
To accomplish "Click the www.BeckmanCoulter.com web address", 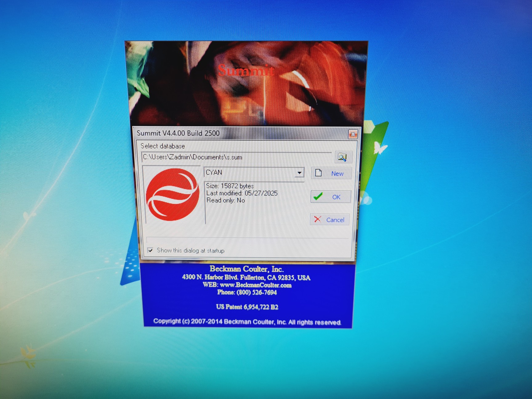I will [256, 285].
